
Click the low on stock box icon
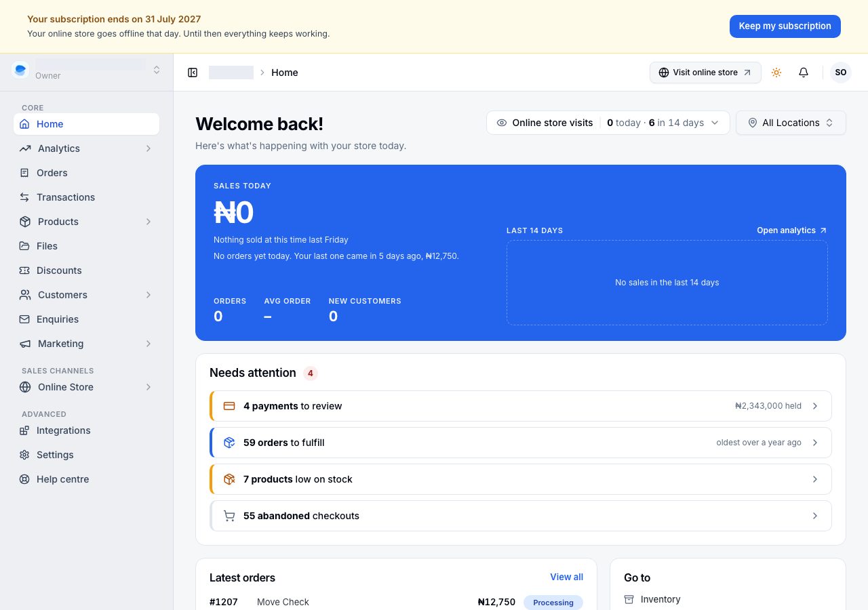229,479
